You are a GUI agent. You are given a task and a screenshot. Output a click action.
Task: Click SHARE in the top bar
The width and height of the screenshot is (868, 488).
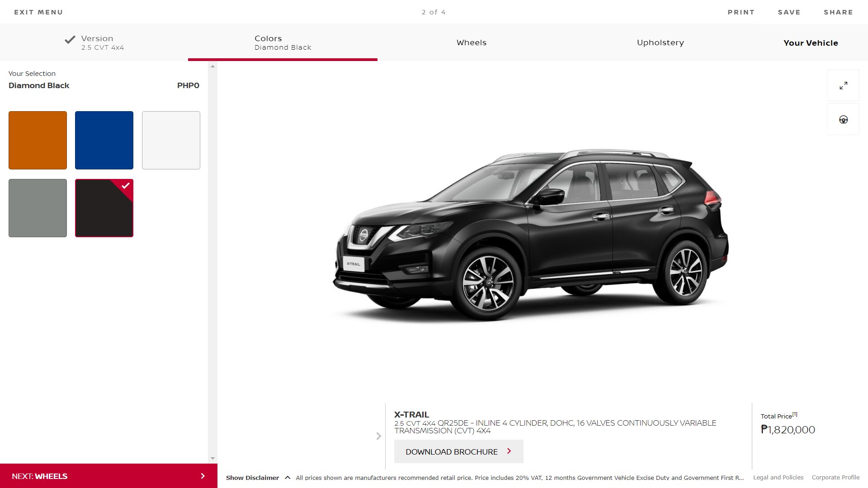click(838, 12)
